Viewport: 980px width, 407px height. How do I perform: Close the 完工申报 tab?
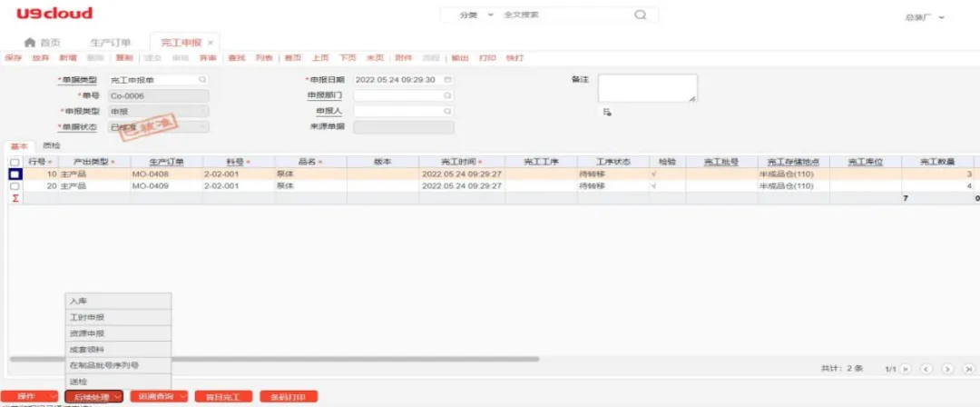pos(211,43)
